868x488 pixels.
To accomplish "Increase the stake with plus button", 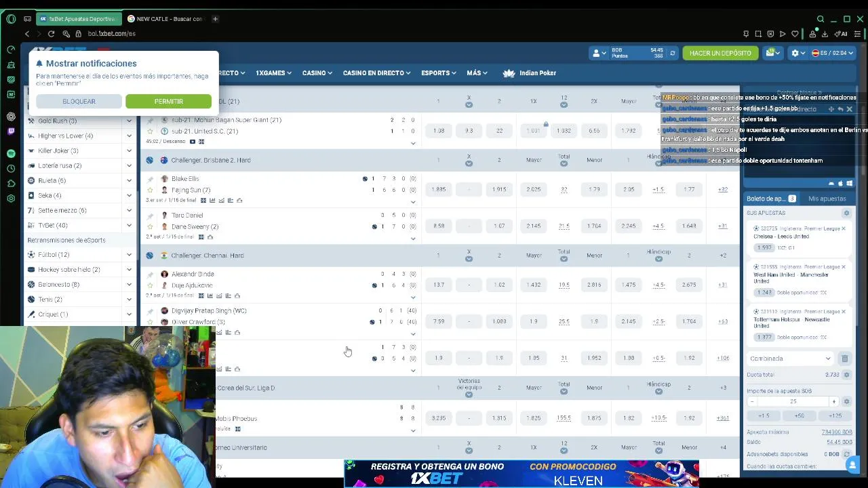I will pos(834,401).
